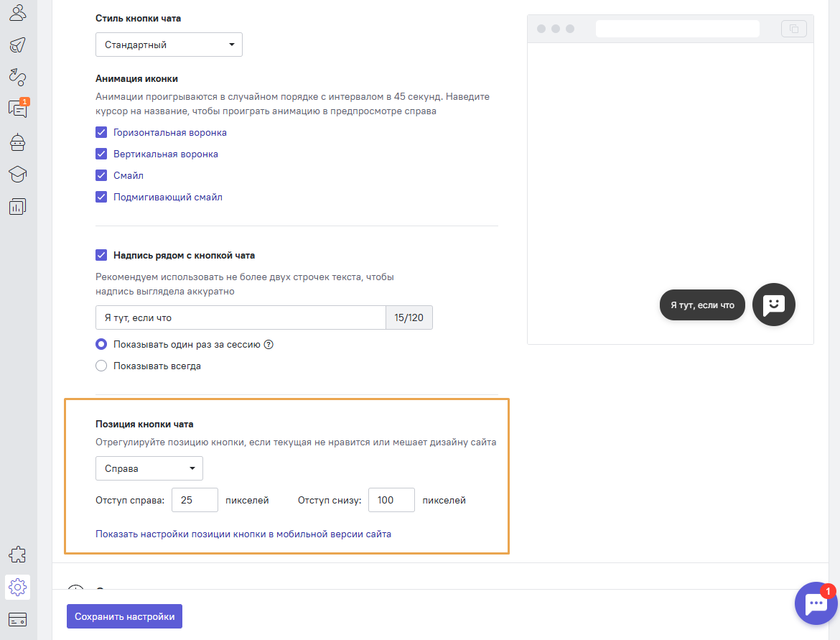Open the Справа position dropdown
840x640 pixels.
point(149,468)
